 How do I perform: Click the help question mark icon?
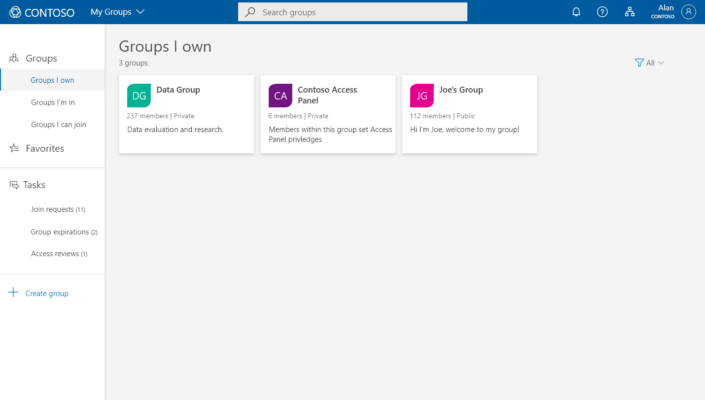(602, 12)
